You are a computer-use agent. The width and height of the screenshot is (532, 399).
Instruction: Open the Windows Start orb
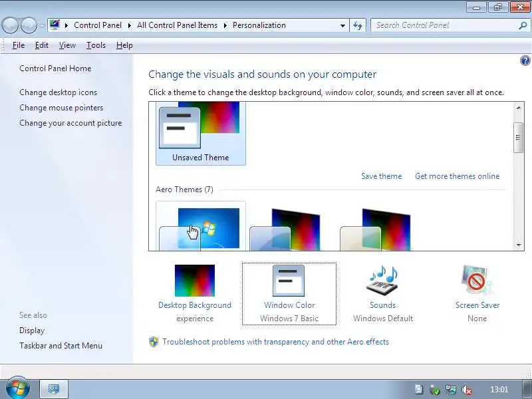[17, 388]
